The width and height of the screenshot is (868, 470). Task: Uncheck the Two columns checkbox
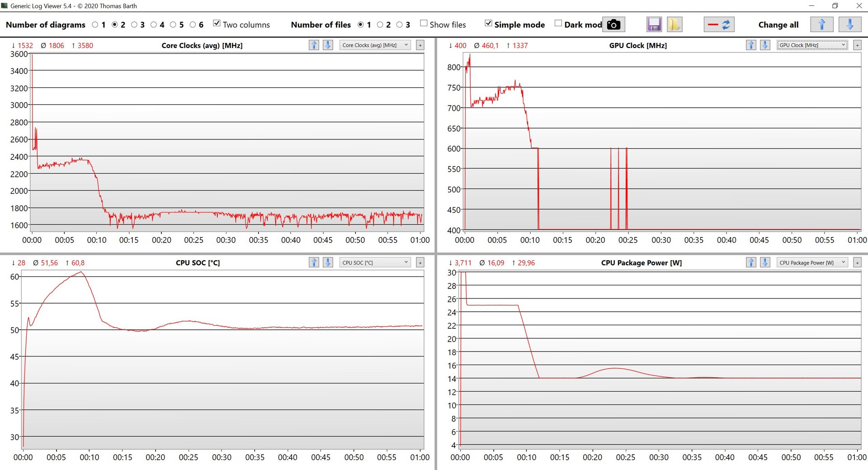click(x=217, y=24)
